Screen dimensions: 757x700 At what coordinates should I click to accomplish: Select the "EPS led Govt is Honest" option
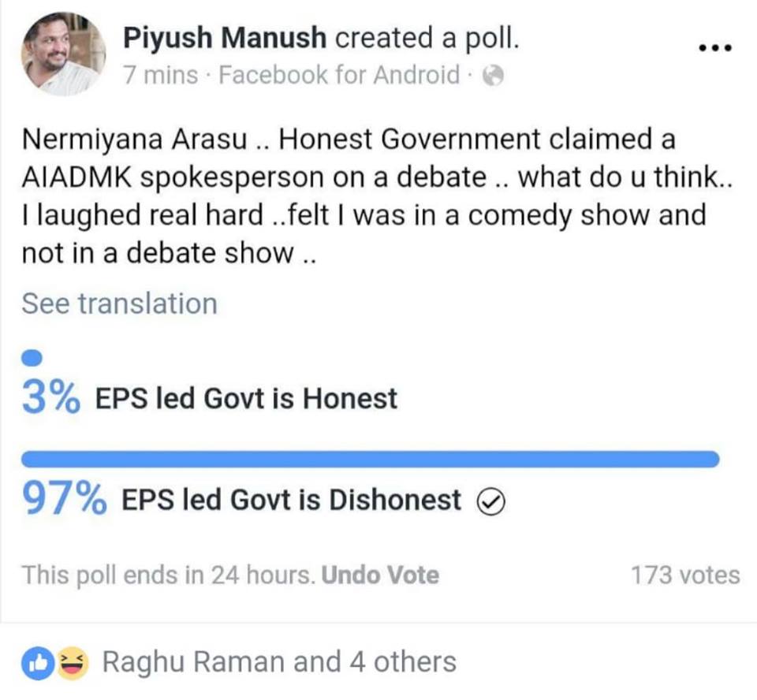(x=246, y=399)
